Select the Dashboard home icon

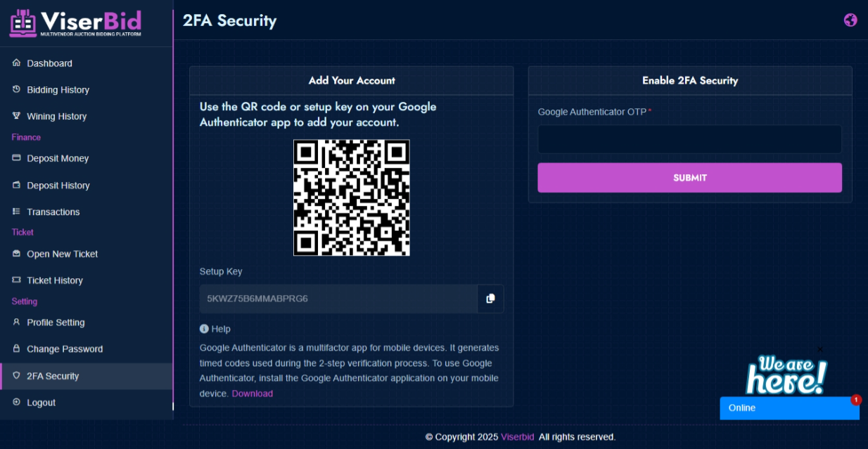[17, 63]
